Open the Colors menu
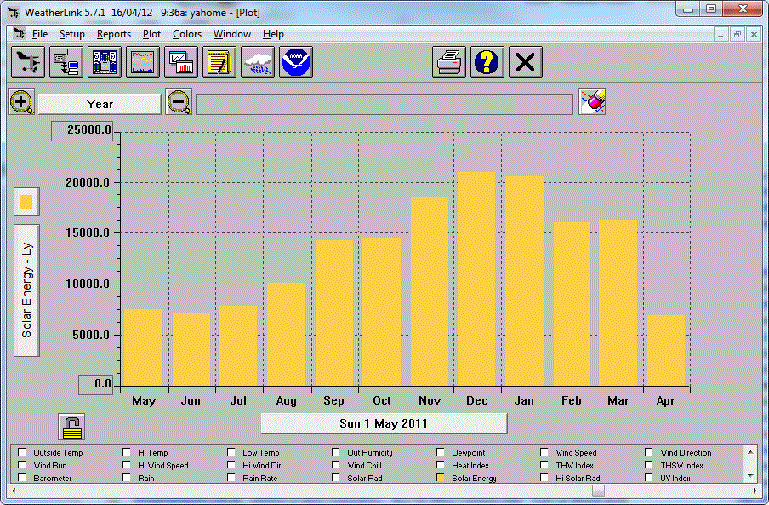 [187, 34]
